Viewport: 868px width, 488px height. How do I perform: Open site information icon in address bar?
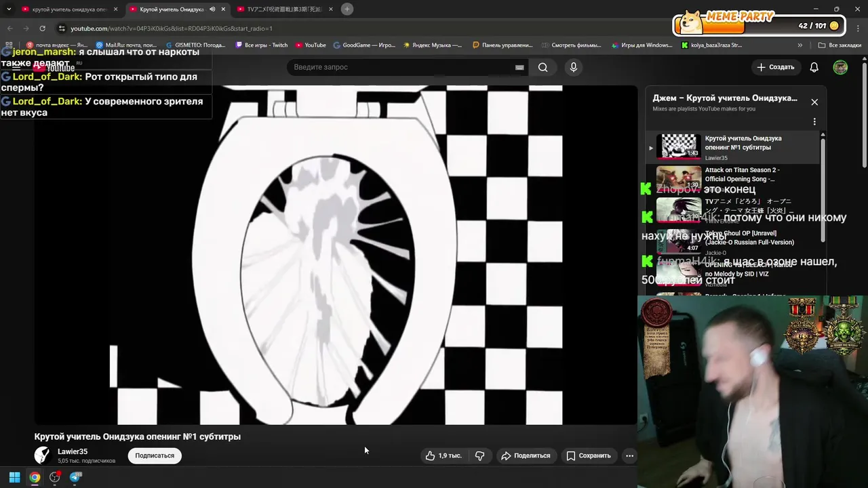[x=62, y=28]
